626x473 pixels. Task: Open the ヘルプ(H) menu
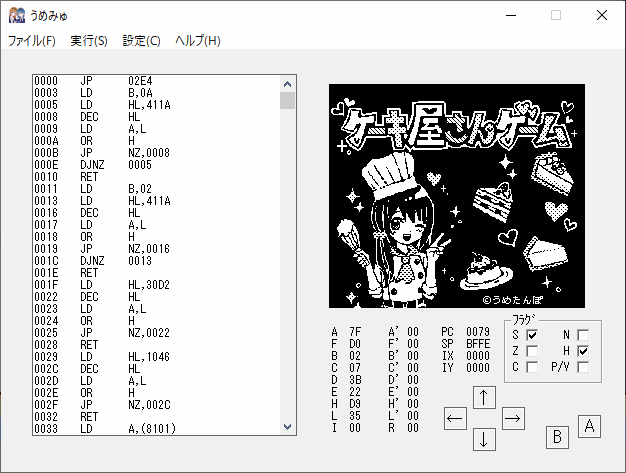(198, 41)
